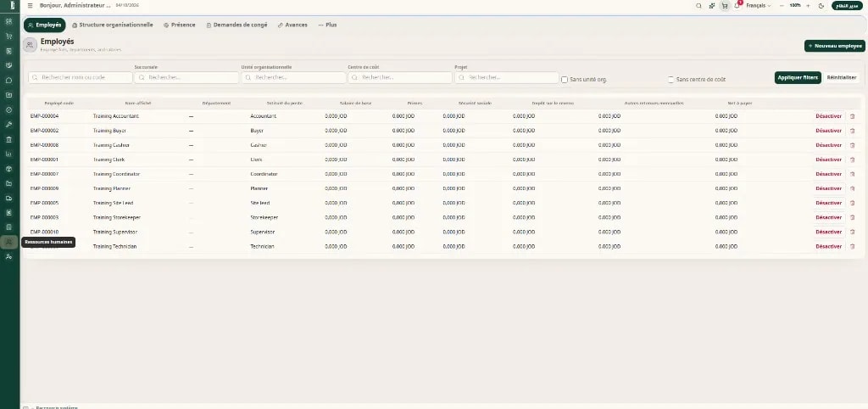Click Désactiver for Training Technician
Viewport: 868px width, 409px height.
point(828,246)
